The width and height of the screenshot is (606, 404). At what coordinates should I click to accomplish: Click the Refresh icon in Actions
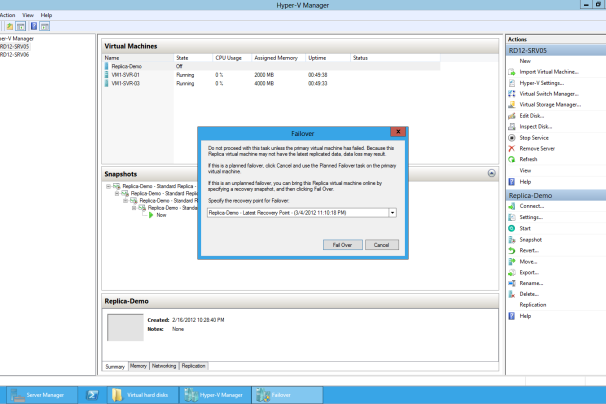(x=512, y=159)
